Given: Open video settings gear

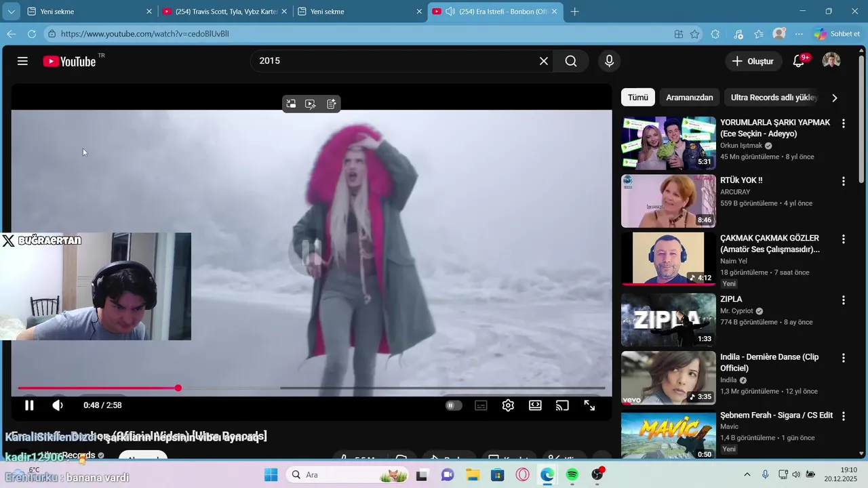Looking at the screenshot, I should tap(508, 405).
